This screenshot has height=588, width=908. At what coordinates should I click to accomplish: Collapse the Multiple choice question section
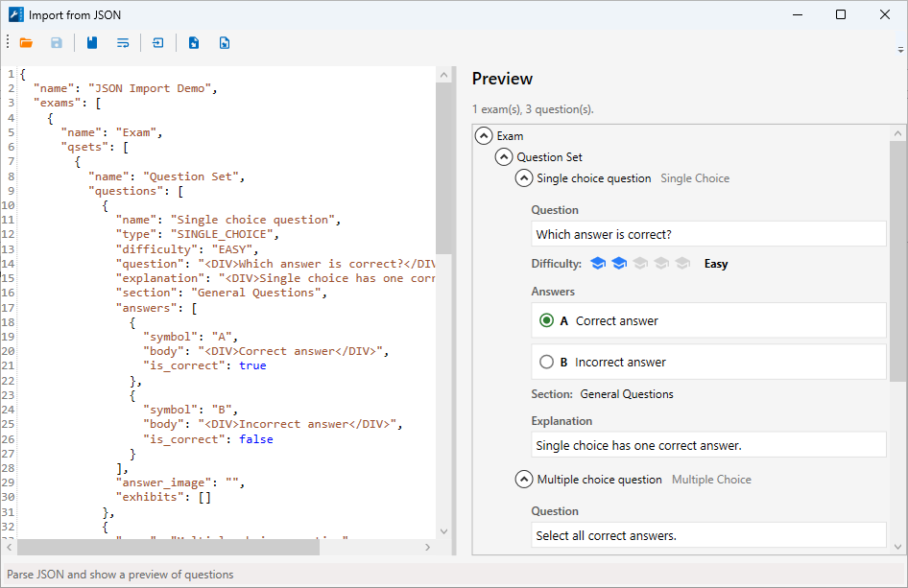point(524,480)
